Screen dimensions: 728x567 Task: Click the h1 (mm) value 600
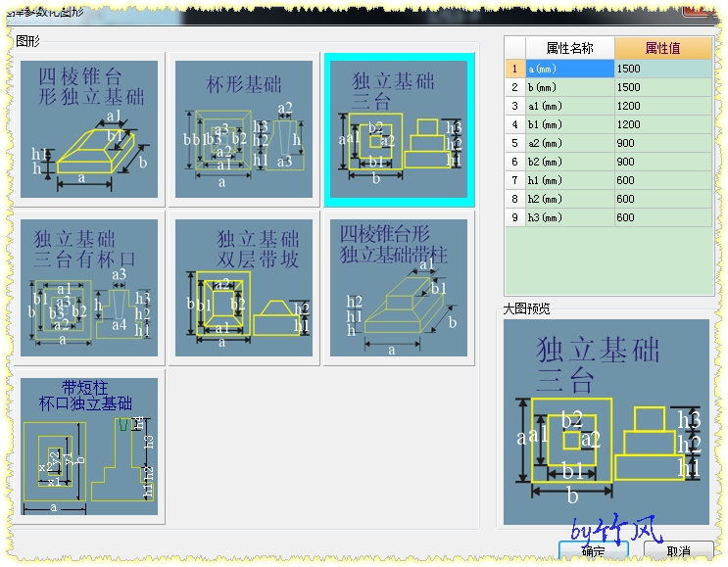(x=663, y=180)
